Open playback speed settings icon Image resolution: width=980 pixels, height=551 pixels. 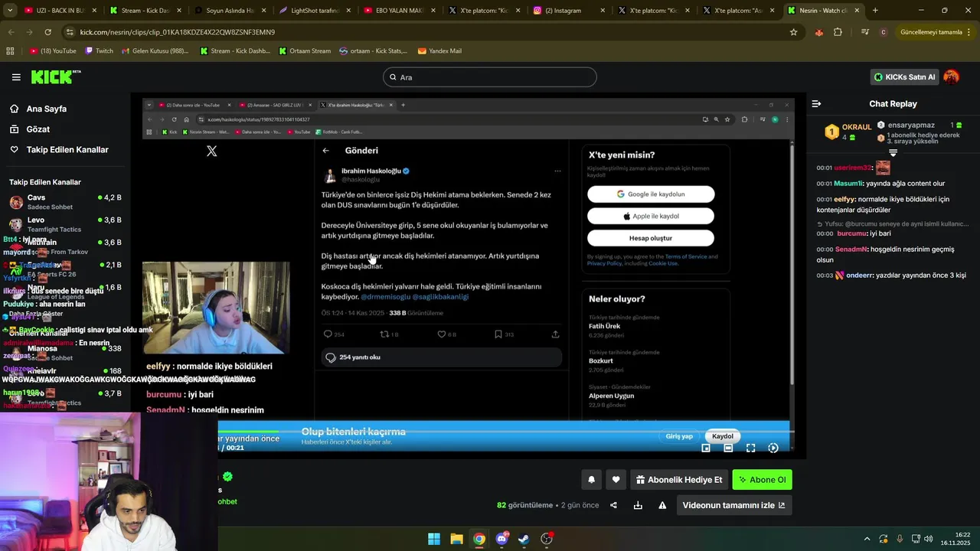tap(773, 448)
